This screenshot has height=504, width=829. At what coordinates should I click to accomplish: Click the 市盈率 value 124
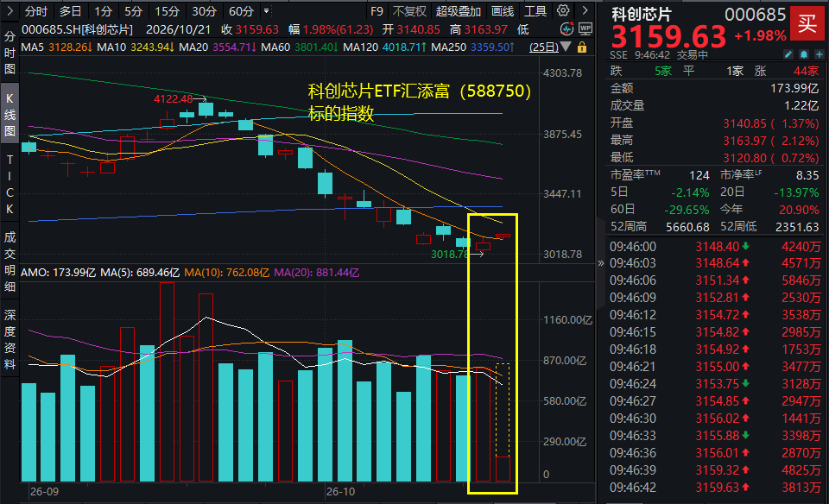(699, 175)
